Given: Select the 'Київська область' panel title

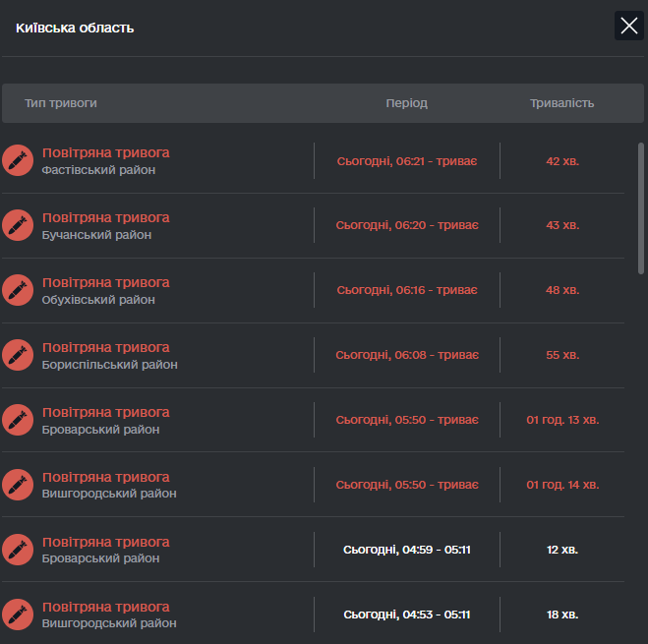Looking at the screenshot, I should pos(75,28).
